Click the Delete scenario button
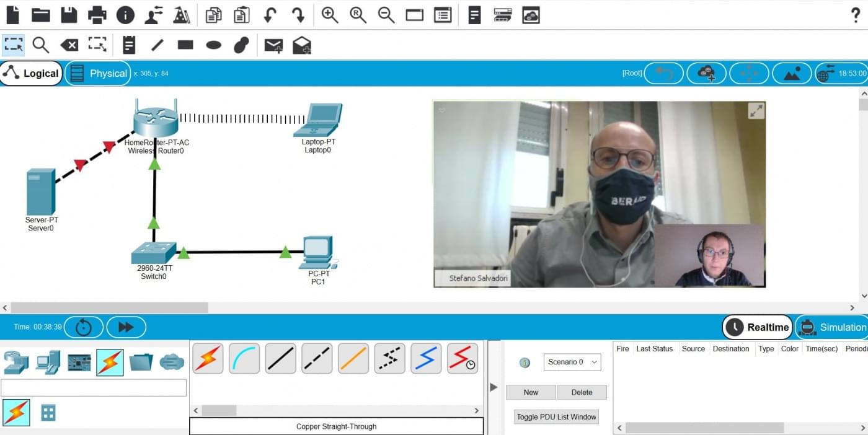This screenshot has width=868, height=435. (582, 392)
